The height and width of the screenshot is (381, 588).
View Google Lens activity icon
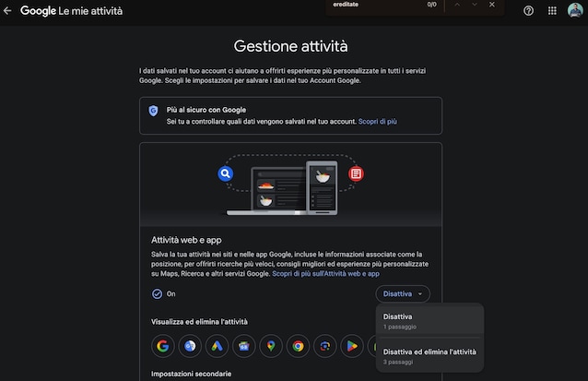[325, 346]
